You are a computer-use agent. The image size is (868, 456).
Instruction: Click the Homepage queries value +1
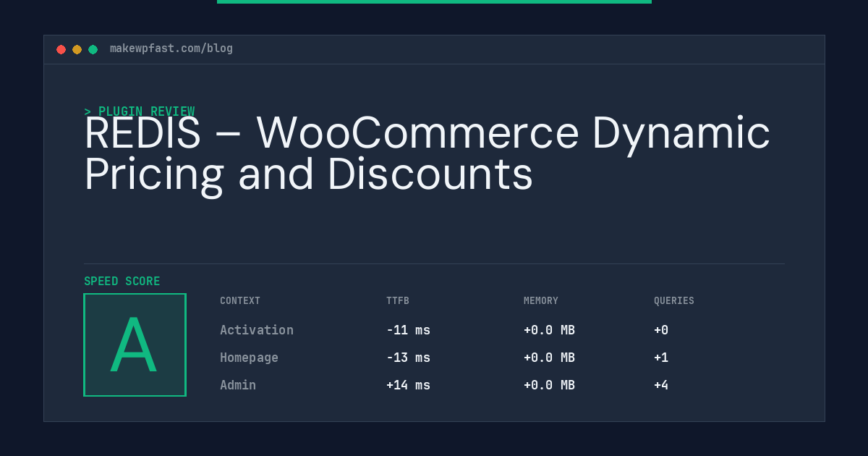[x=661, y=358]
